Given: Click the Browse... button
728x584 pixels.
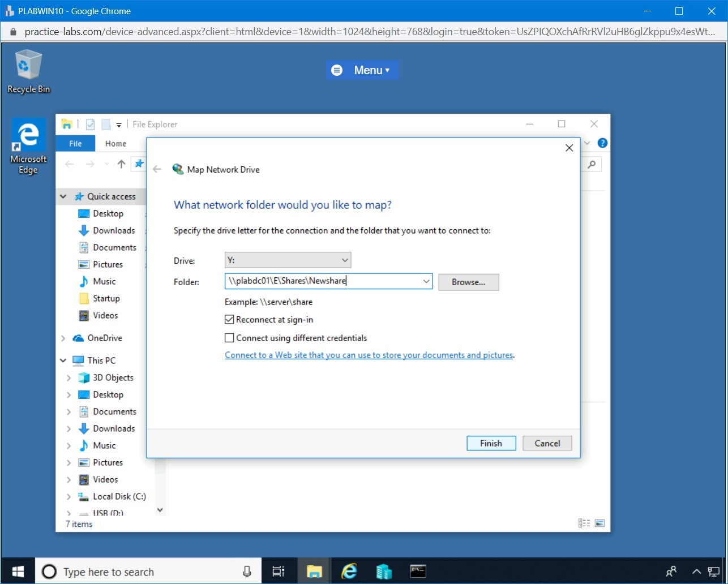Looking at the screenshot, I should pos(468,282).
